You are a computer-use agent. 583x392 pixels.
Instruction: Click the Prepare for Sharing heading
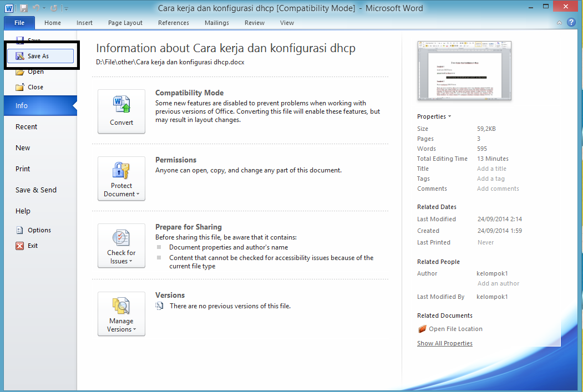pos(189,227)
